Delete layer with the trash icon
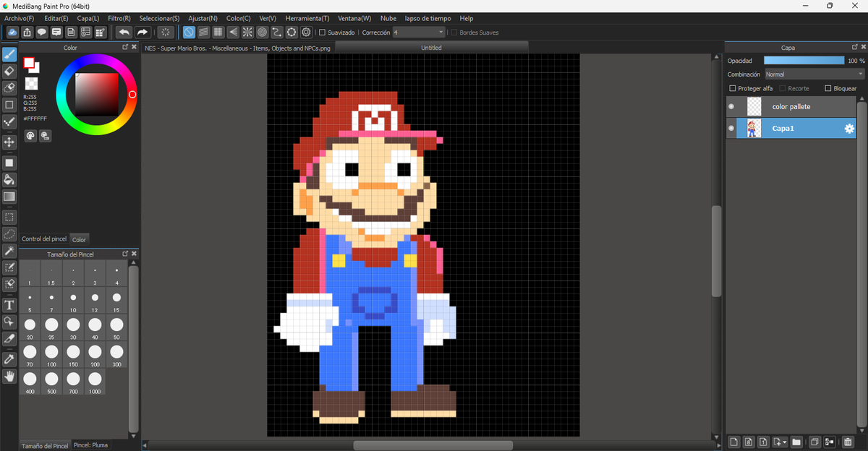The width and height of the screenshot is (868, 451). tap(848, 442)
